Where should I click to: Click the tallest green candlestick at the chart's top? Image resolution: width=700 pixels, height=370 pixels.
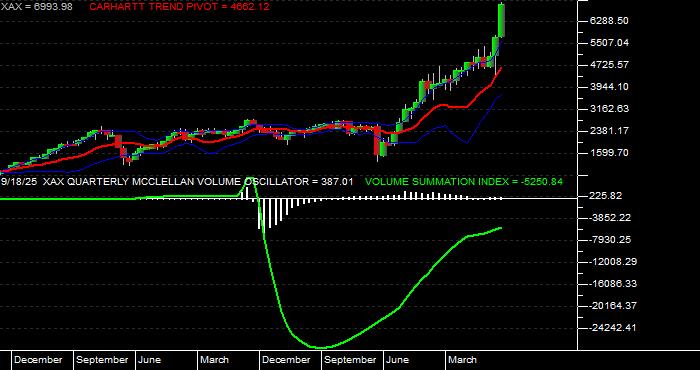(x=501, y=20)
